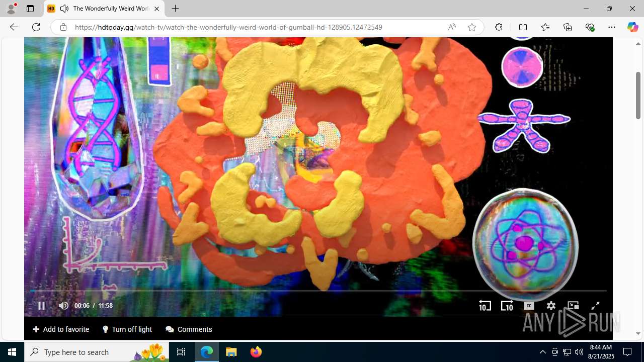
Task: Open the Comments section
Action: [x=189, y=329]
